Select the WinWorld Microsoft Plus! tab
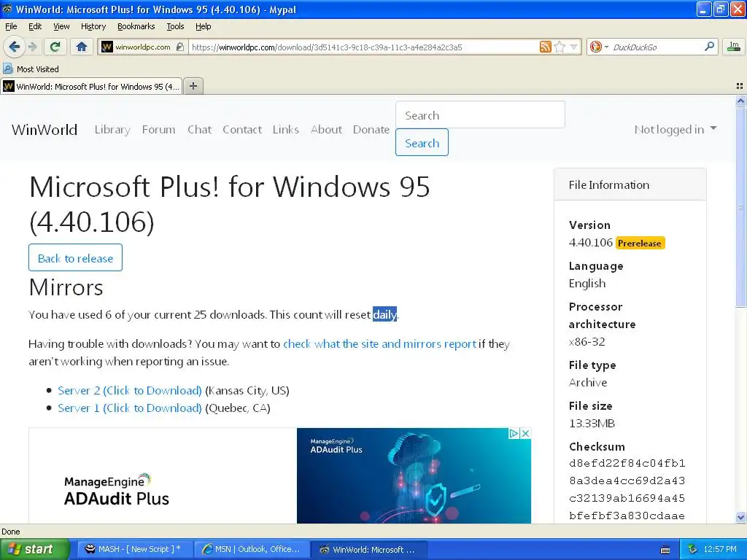The width and height of the screenshot is (747, 560). click(91, 86)
